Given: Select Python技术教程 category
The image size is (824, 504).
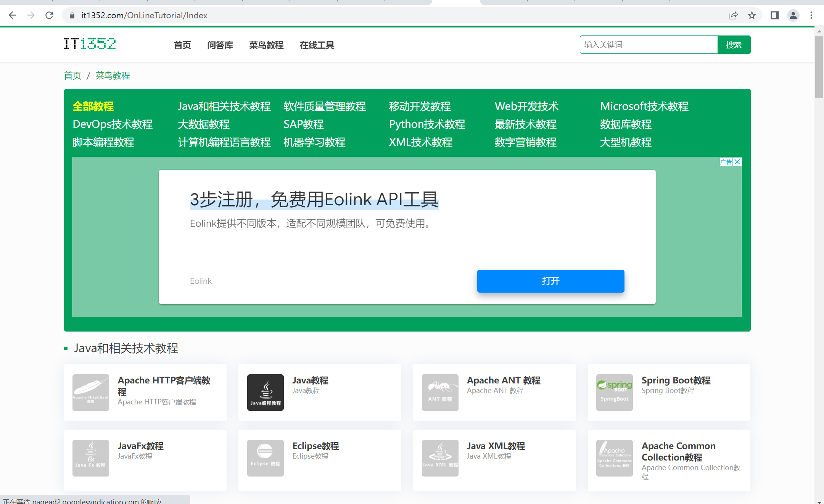Looking at the screenshot, I should tap(427, 124).
